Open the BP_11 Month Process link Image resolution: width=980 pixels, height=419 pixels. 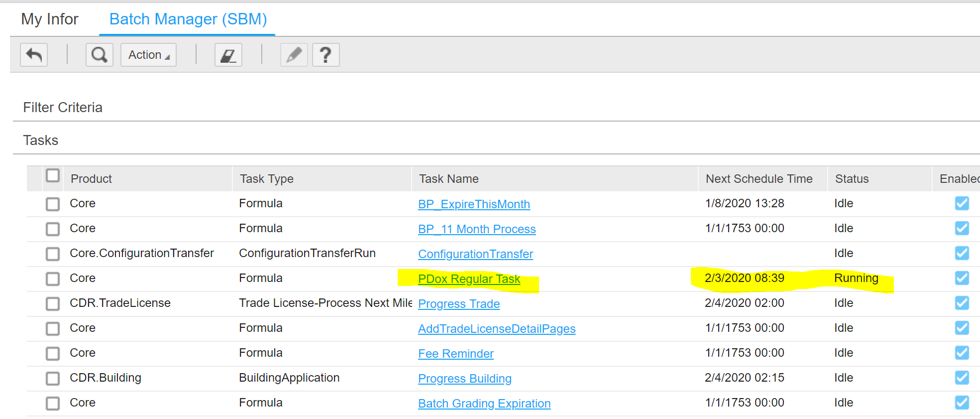pyautogui.click(x=477, y=229)
